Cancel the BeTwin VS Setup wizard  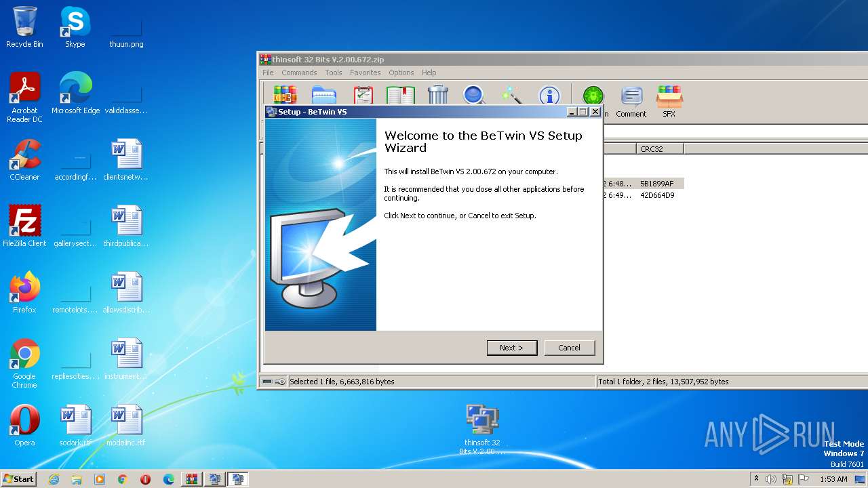coord(570,348)
